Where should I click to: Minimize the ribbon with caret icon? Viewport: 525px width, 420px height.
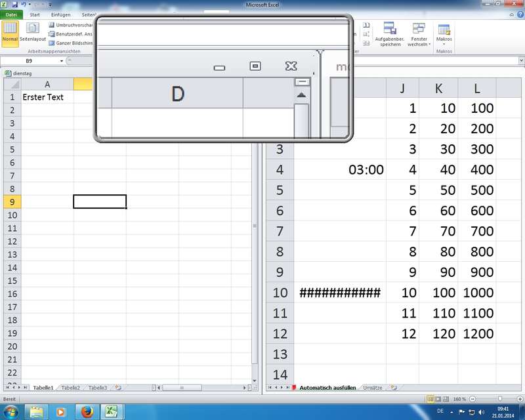click(512, 14)
